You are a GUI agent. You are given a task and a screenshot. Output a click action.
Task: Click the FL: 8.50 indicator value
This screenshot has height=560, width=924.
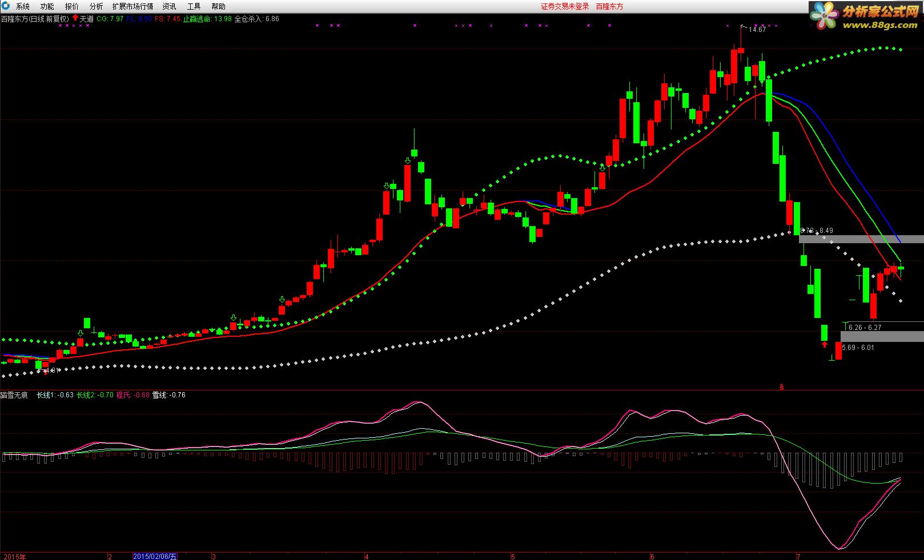139,19
